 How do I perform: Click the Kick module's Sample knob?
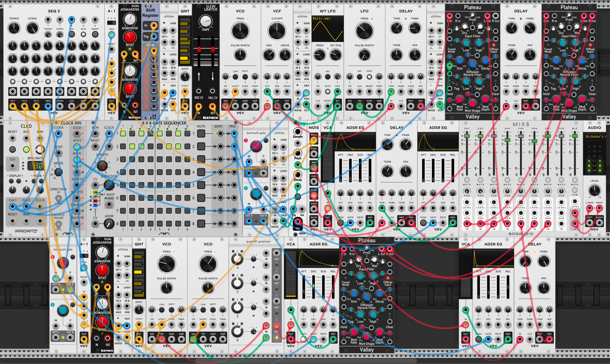297,131
